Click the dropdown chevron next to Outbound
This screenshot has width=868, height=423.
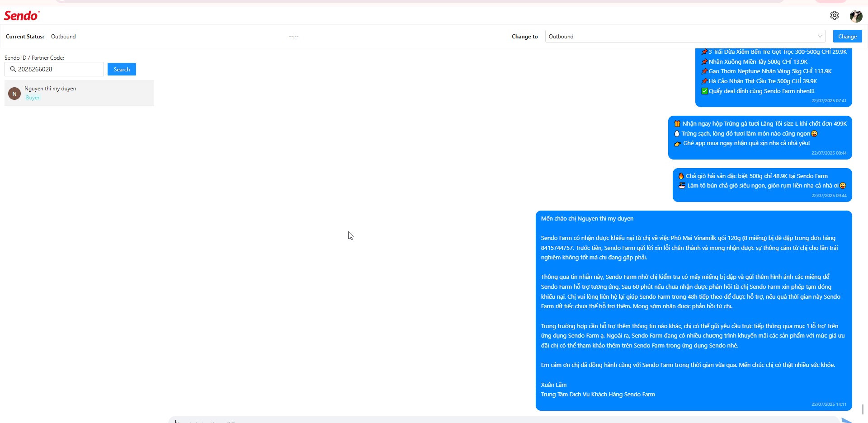(x=820, y=36)
